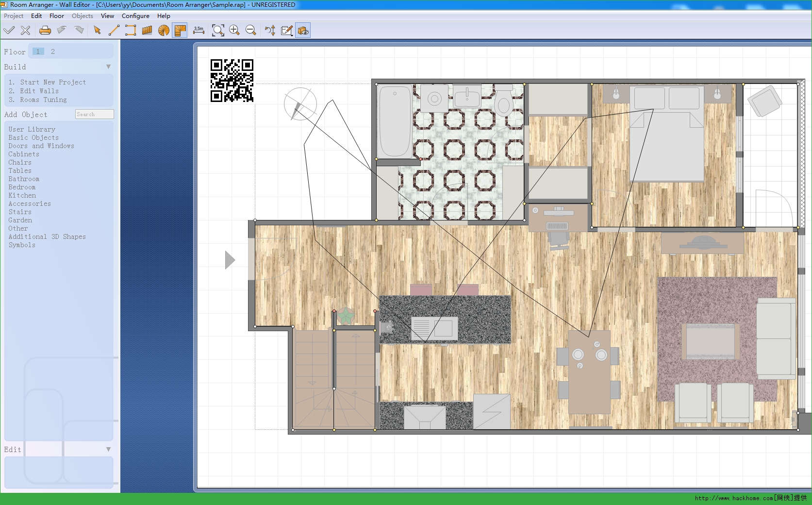812x505 pixels.
Task: Open the Objects menu
Action: [x=83, y=16]
